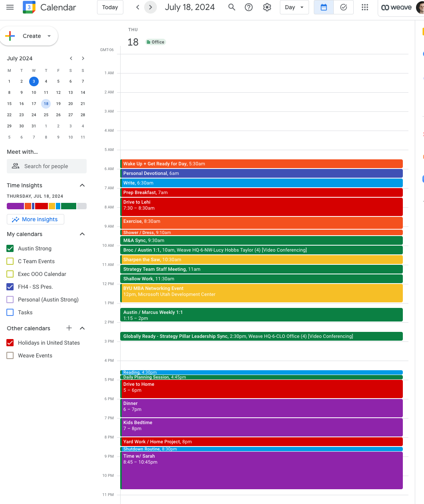
Task: Enable Personal (Austin Strong) calendar
Action: click(10, 300)
